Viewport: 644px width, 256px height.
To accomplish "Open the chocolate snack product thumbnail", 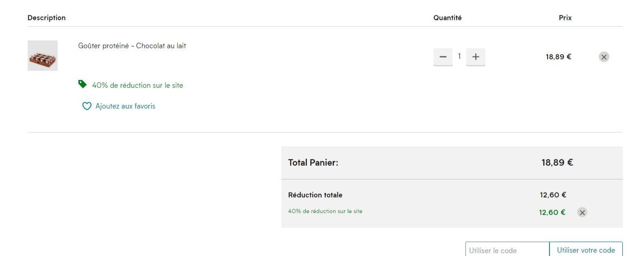I will (x=42, y=56).
